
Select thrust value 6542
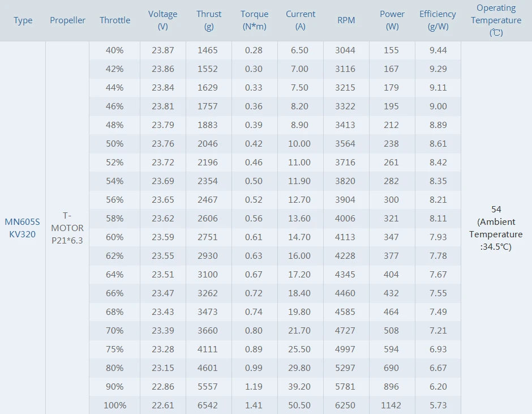(208, 405)
